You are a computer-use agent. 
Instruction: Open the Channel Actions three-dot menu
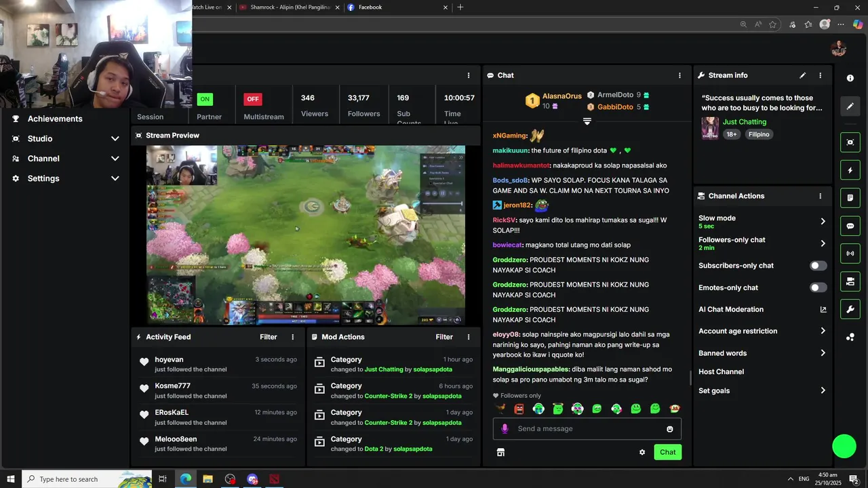click(x=820, y=196)
